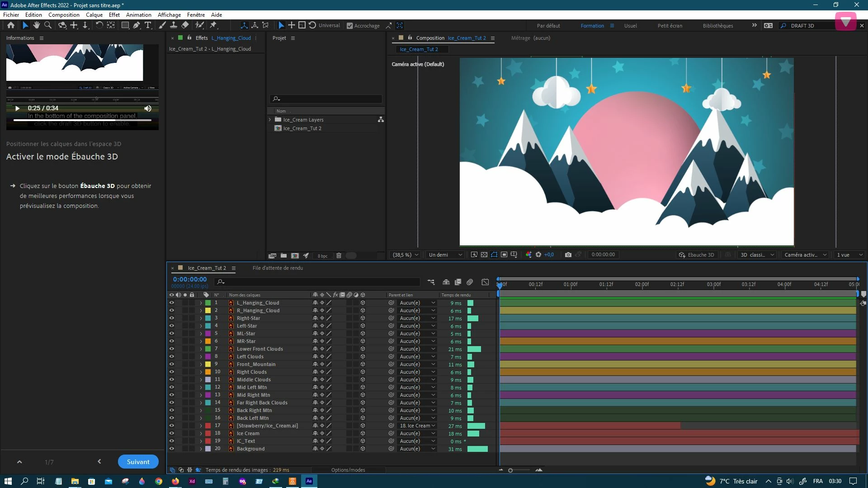Viewport: 868px width, 488px height.
Task: Open the Calque menu
Action: click(x=94, y=15)
